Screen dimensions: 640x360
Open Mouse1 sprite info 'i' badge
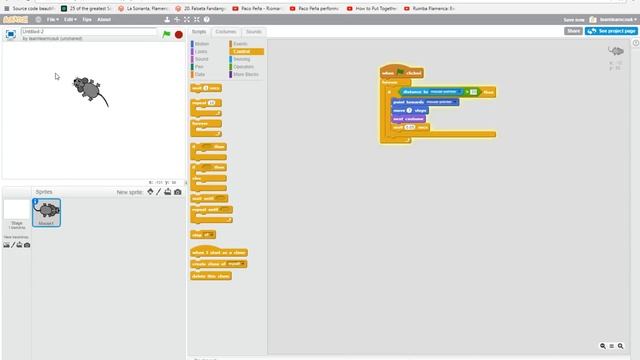(36, 201)
